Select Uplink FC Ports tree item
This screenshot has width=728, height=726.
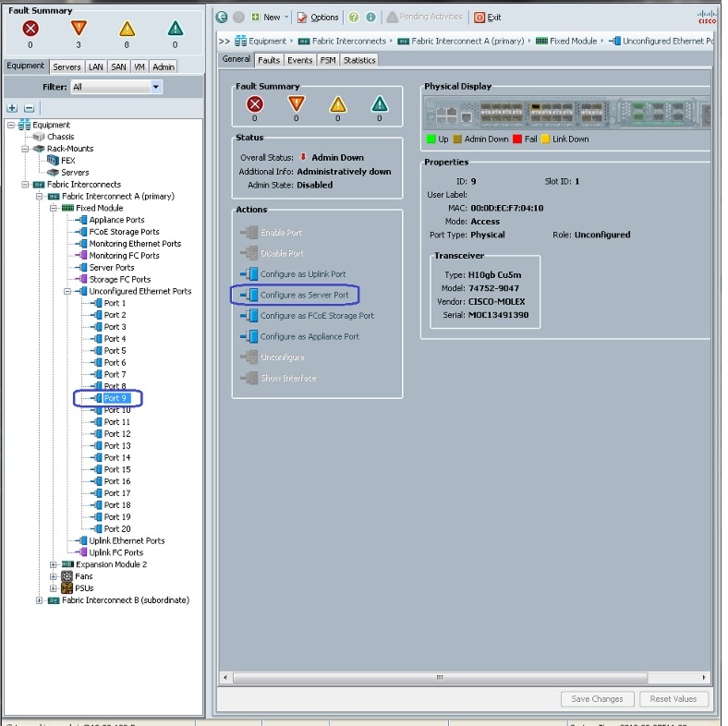pyautogui.click(x=116, y=552)
